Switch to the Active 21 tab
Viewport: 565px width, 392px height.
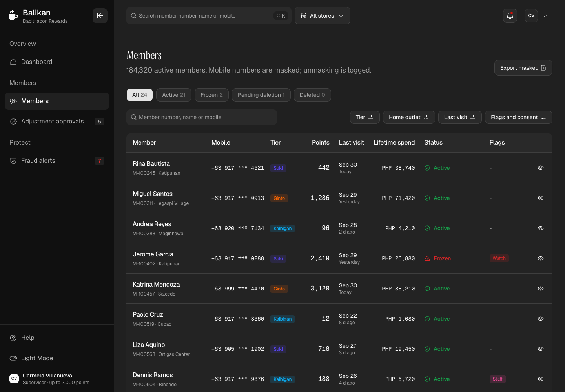(174, 95)
